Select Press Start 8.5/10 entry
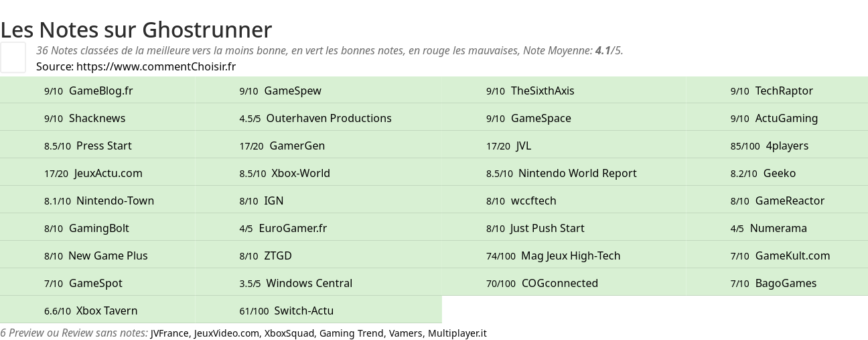 click(88, 146)
